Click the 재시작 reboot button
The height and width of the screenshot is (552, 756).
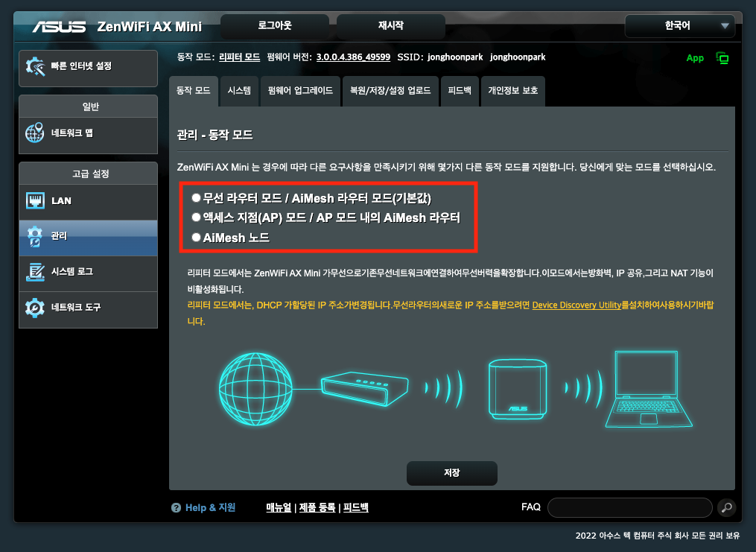point(391,26)
